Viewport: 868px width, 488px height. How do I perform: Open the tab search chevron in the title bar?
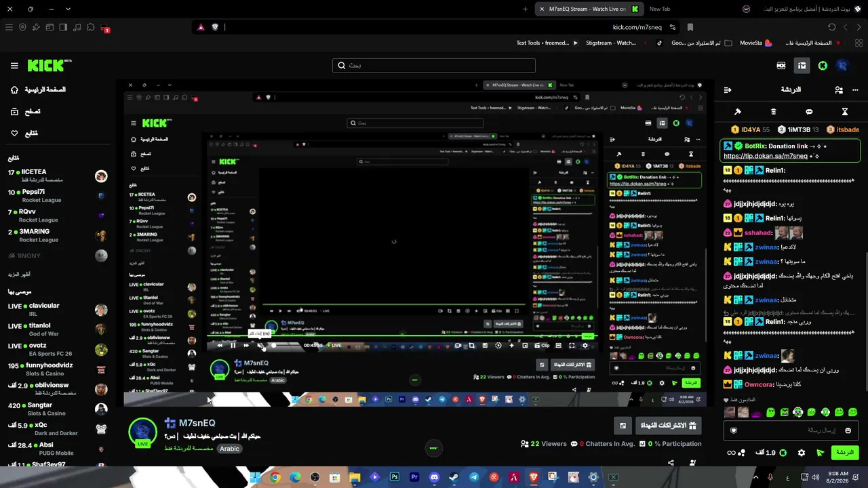[68, 9]
